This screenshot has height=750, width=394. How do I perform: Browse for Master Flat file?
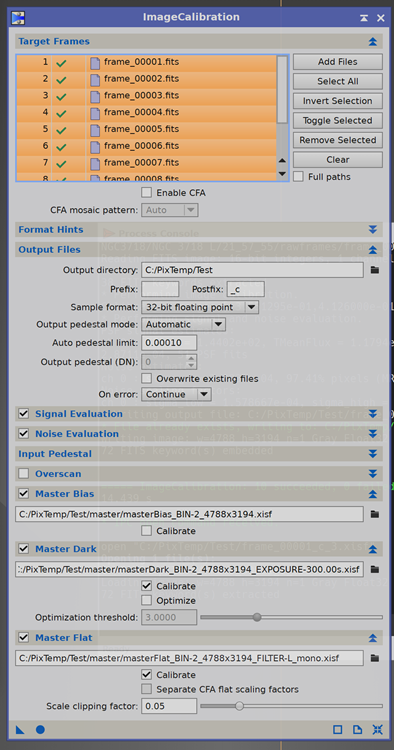coord(375,658)
